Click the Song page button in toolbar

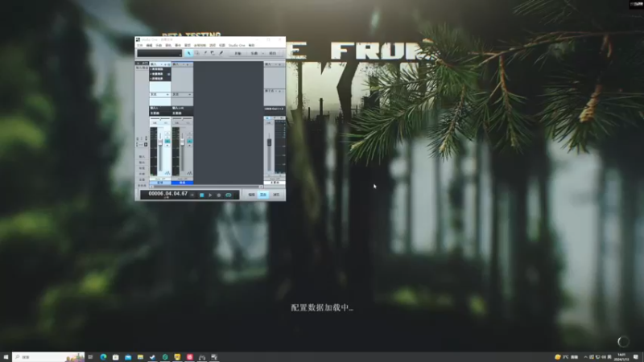254,53
